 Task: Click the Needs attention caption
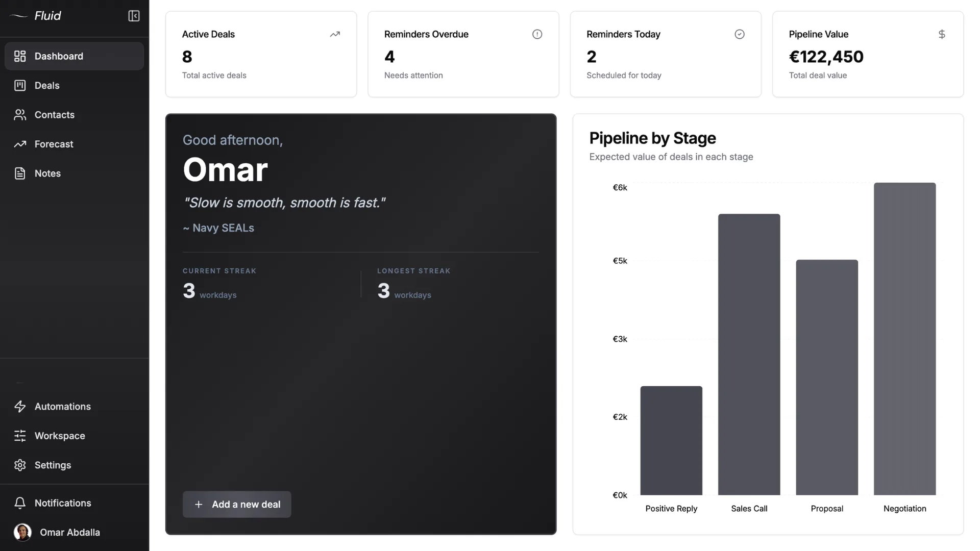coord(413,76)
